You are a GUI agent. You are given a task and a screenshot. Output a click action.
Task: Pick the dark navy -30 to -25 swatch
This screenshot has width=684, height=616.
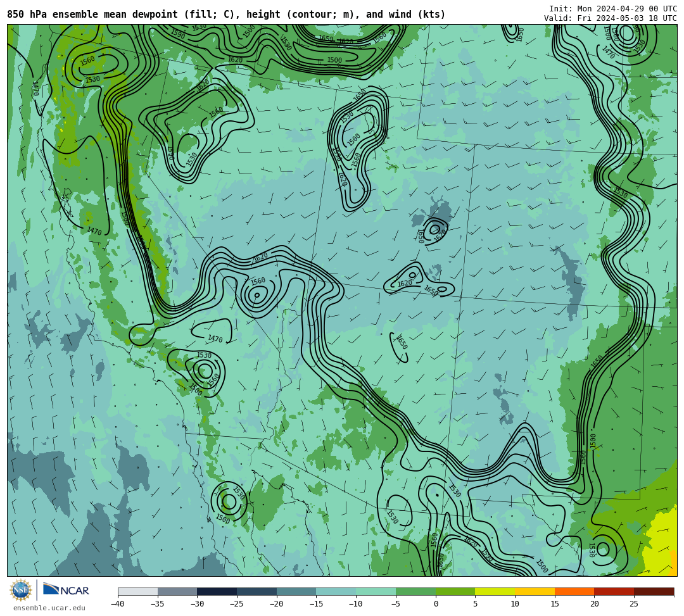pos(217,591)
